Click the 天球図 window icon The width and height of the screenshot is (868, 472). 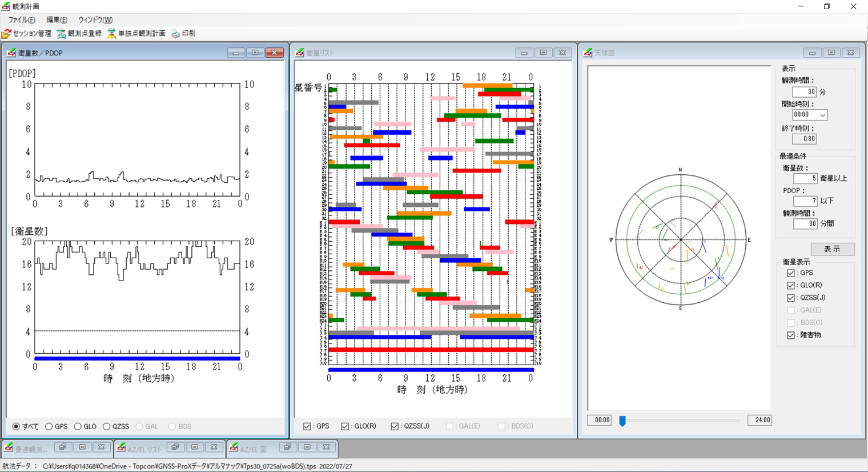(588, 53)
